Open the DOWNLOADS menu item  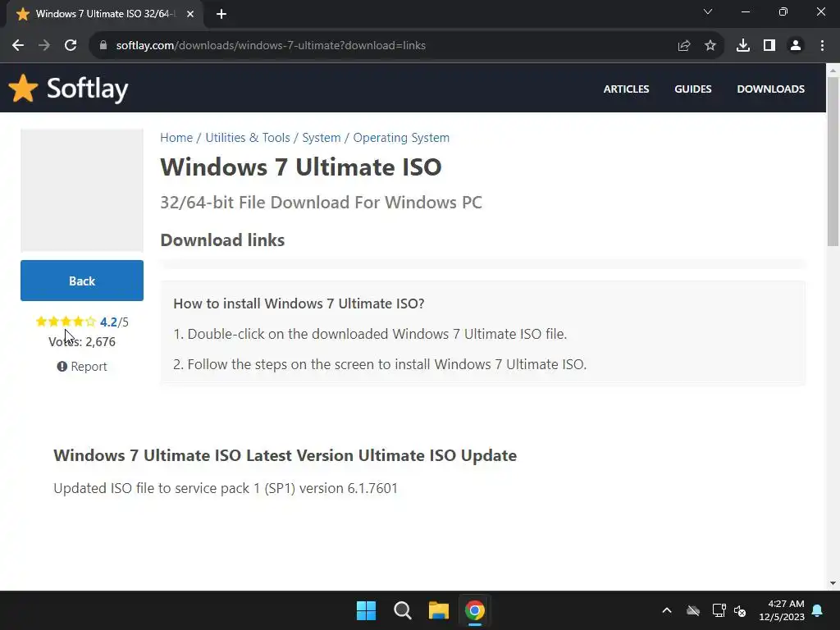770,89
